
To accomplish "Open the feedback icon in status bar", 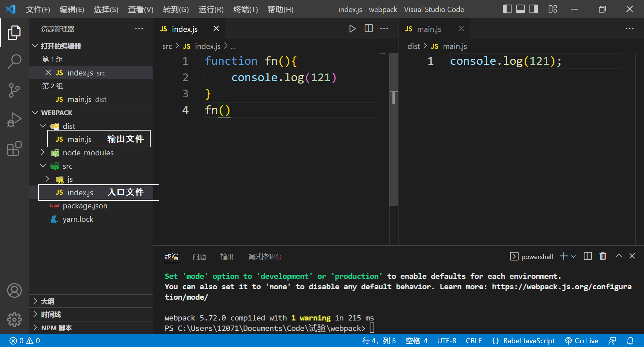I will [x=612, y=341].
